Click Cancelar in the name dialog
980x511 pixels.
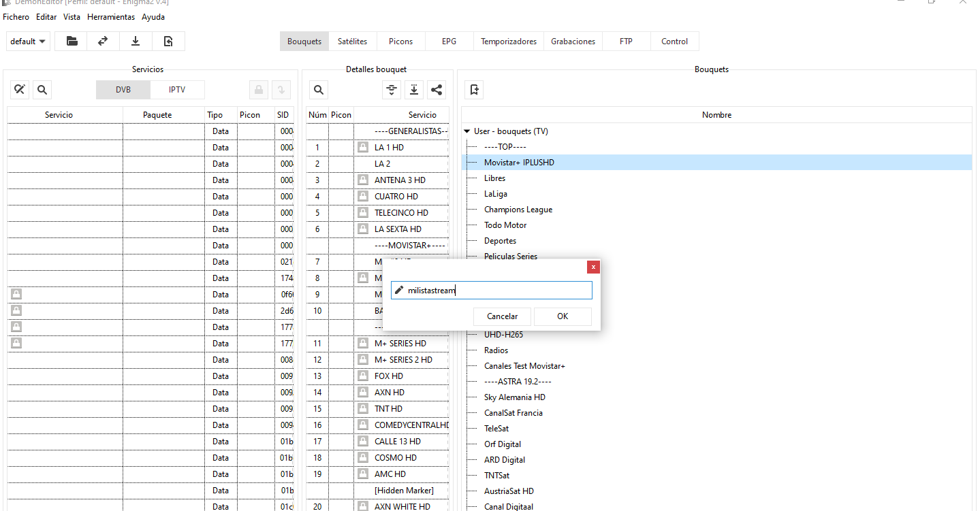(502, 316)
